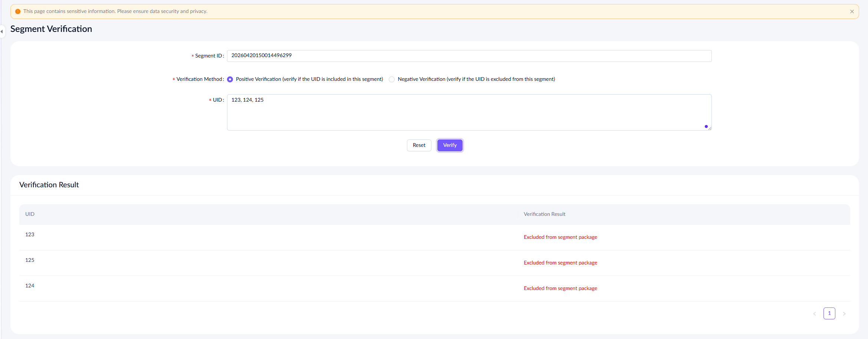Viewport: 868px width, 339px height.
Task: Go to previous results page arrow
Action: click(x=815, y=314)
